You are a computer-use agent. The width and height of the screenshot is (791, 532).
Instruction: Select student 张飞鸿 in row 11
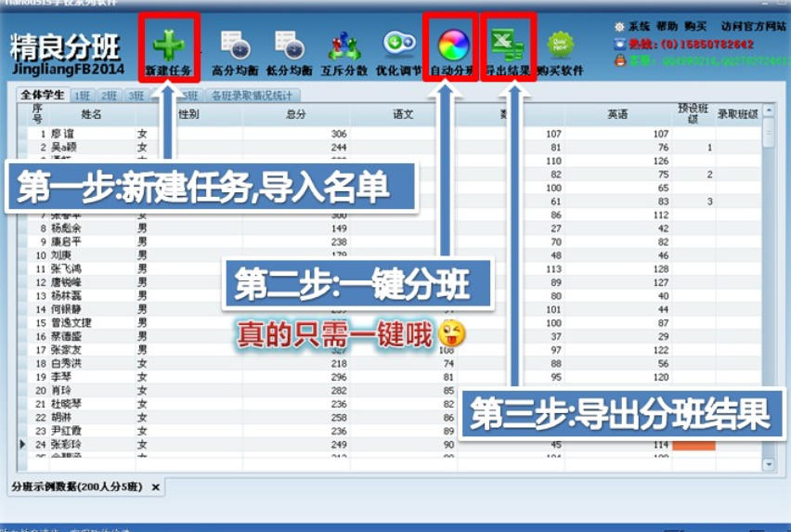[66, 268]
